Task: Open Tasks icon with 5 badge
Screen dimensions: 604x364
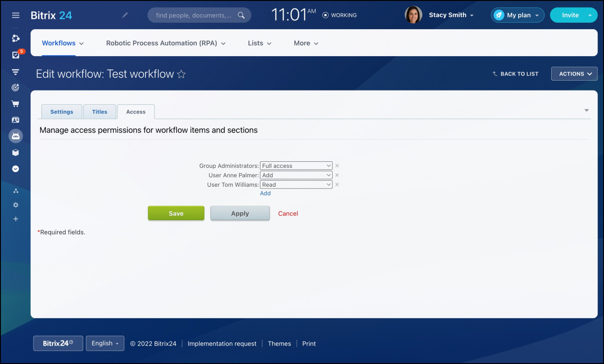Action: click(16, 55)
